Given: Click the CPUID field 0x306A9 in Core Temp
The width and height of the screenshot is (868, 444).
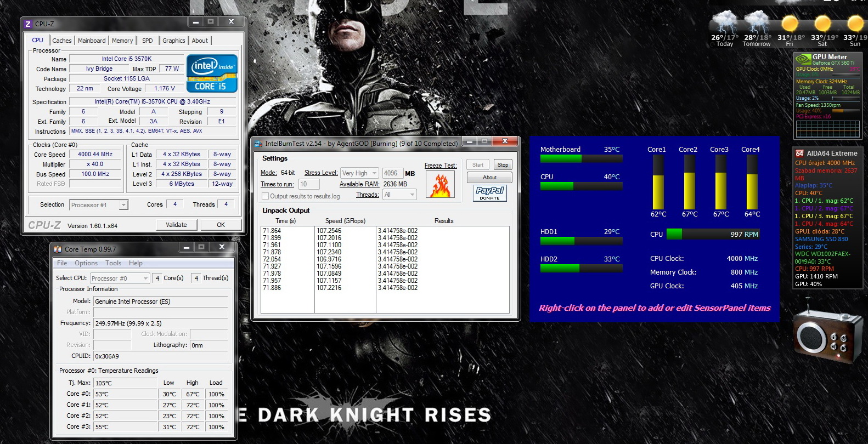Looking at the screenshot, I should pyautogui.click(x=160, y=356).
